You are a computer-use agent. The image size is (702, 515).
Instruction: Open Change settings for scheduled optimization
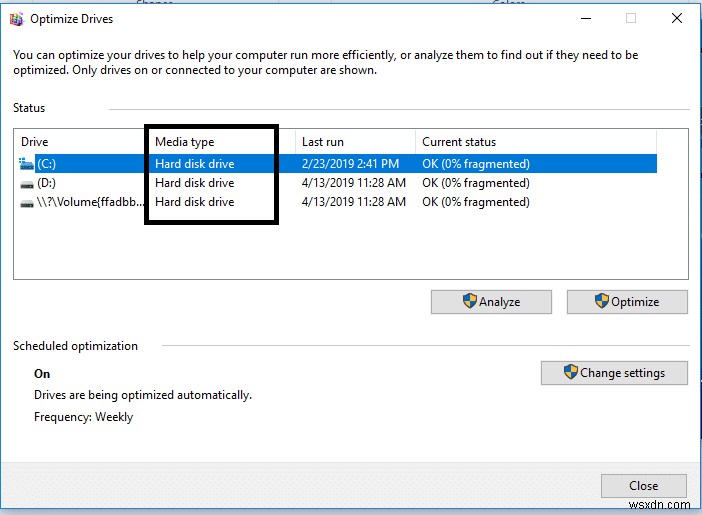(614, 373)
